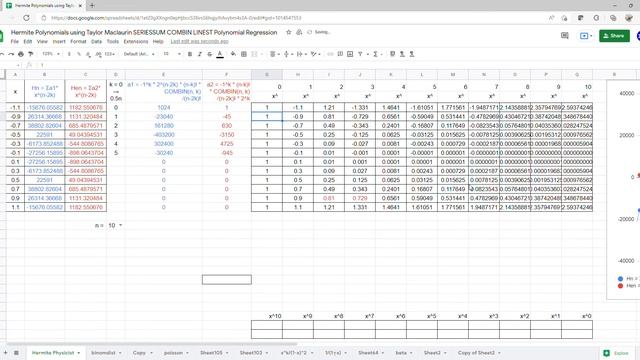Open the fill color picker
The height and width of the screenshot is (360, 640).
pyautogui.click(x=233, y=54)
